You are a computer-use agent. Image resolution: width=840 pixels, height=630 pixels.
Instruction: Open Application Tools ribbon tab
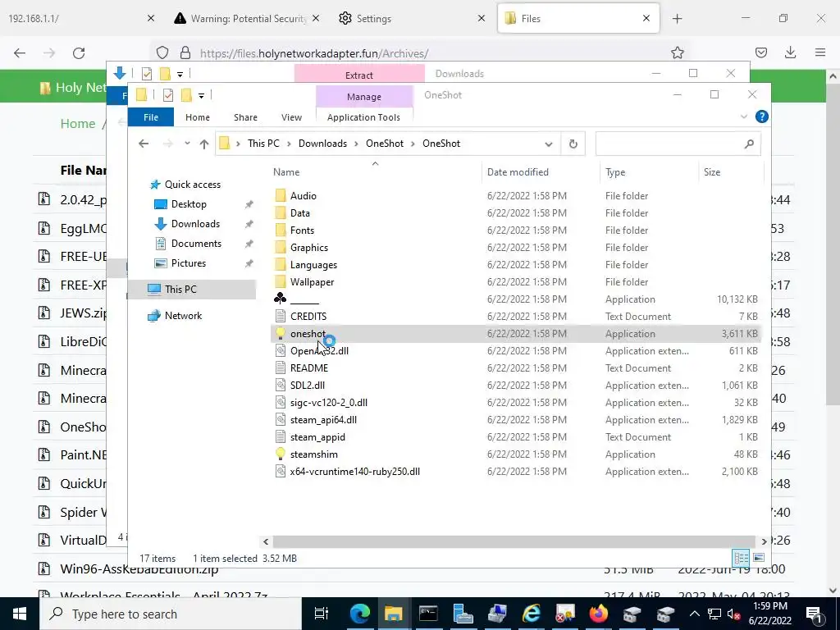coord(363,117)
